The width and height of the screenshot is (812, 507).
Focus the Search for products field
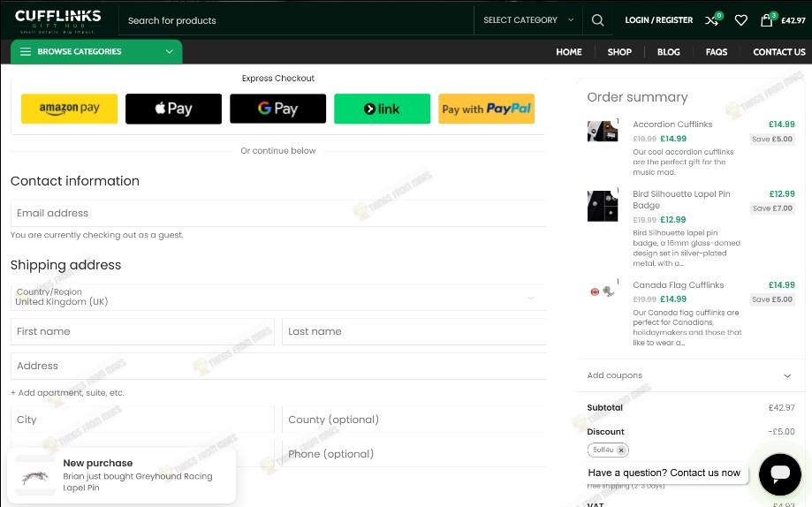[296, 20]
